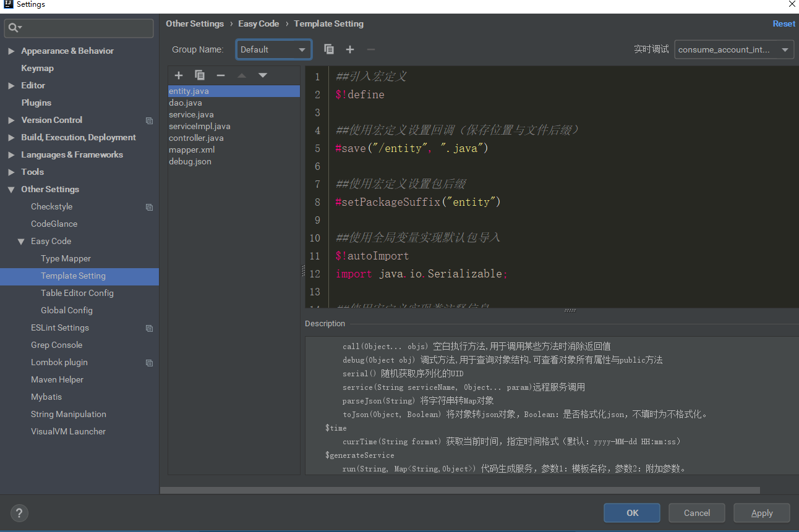Open the Group Name dropdown
Screen dimensions: 799x532
point(273,49)
